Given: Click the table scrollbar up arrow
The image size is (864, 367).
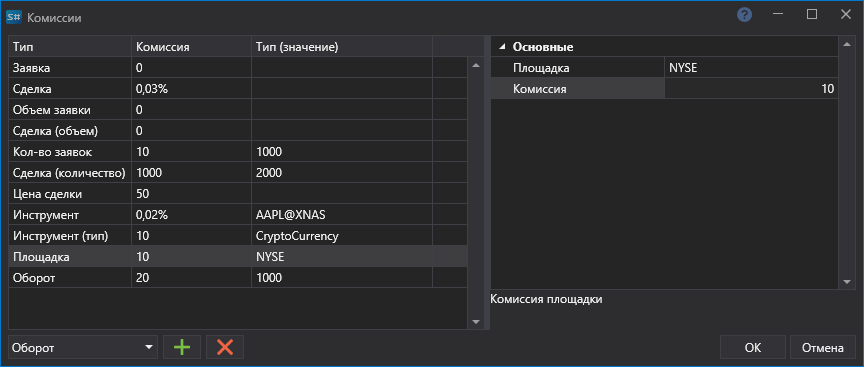Looking at the screenshot, I should [476, 66].
